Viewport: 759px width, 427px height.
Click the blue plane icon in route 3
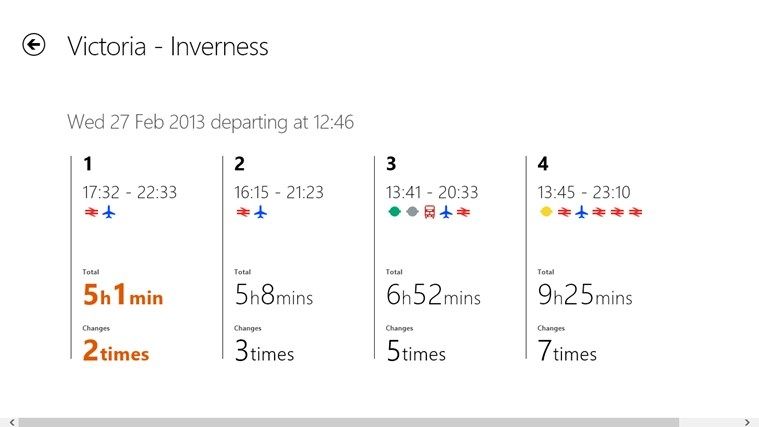click(x=446, y=212)
